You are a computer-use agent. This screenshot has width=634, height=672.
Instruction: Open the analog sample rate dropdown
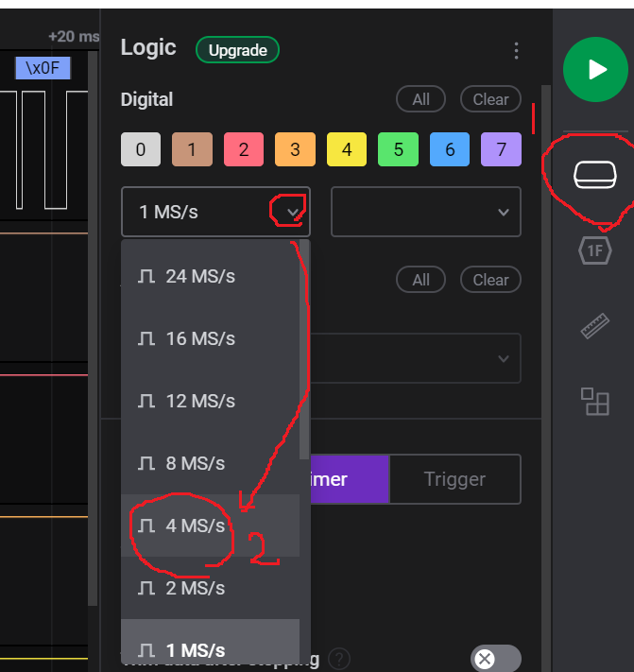tap(416, 358)
